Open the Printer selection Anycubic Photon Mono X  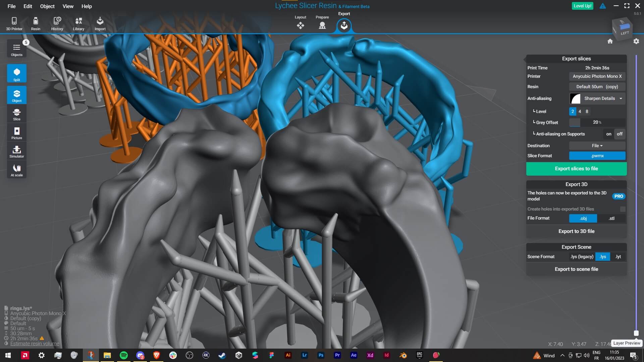pyautogui.click(x=597, y=76)
